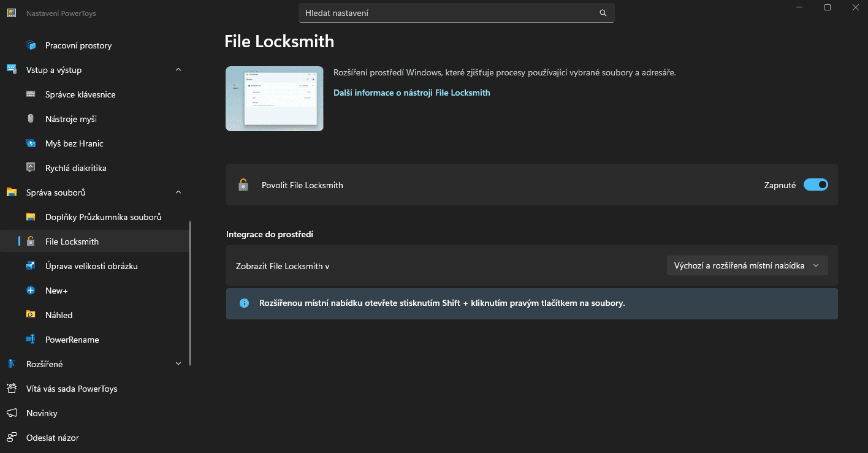Expand the Rozšířené section
This screenshot has width=868, height=453.
click(178, 364)
